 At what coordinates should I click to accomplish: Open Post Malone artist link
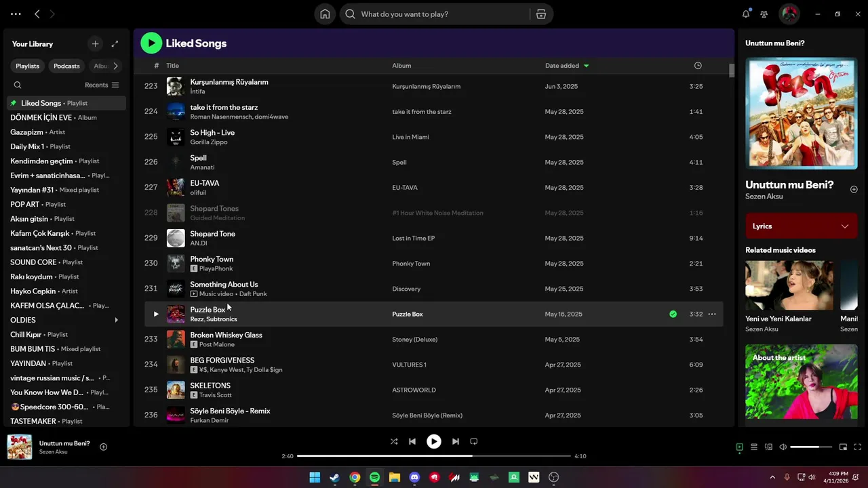[217, 345]
